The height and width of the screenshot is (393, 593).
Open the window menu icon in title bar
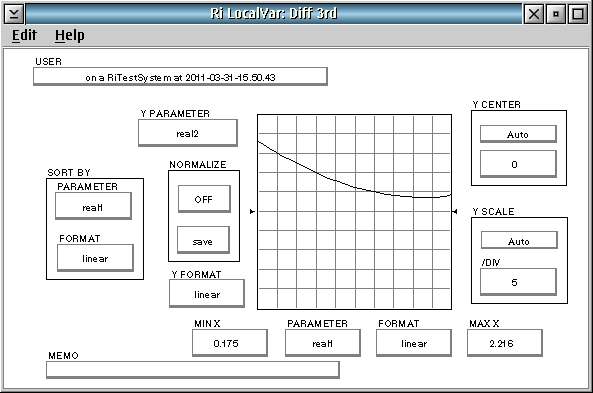point(14,14)
